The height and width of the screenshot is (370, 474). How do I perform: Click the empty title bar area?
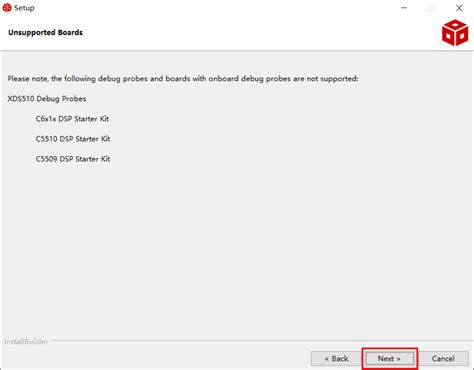click(x=217, y=8)
